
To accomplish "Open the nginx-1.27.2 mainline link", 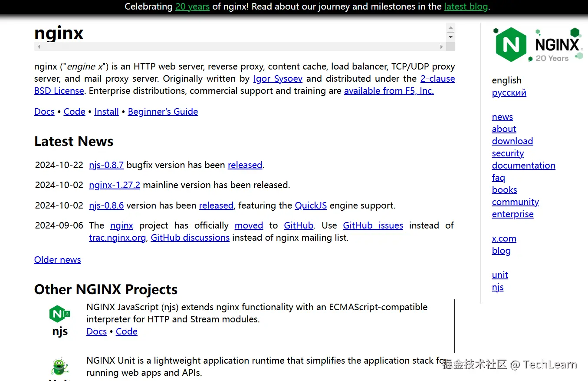I will pyautogui.click(x=115, y=185).
